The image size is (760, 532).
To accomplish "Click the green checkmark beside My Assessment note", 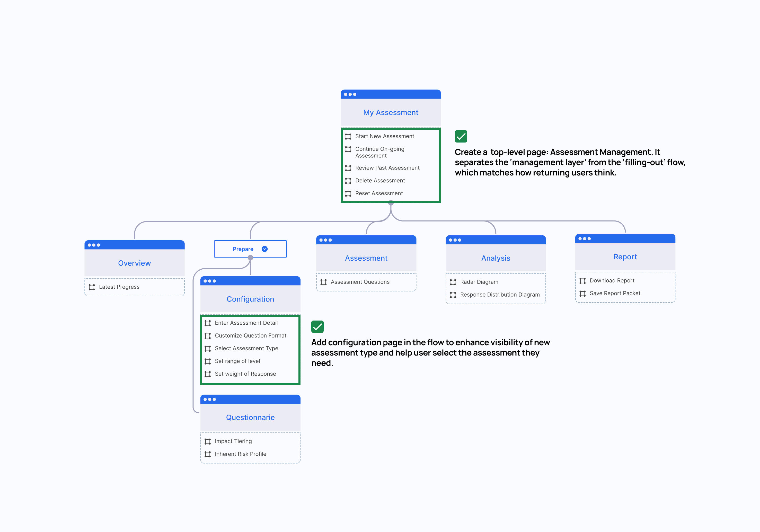I will pyautogui.click(x=461, y=136).
